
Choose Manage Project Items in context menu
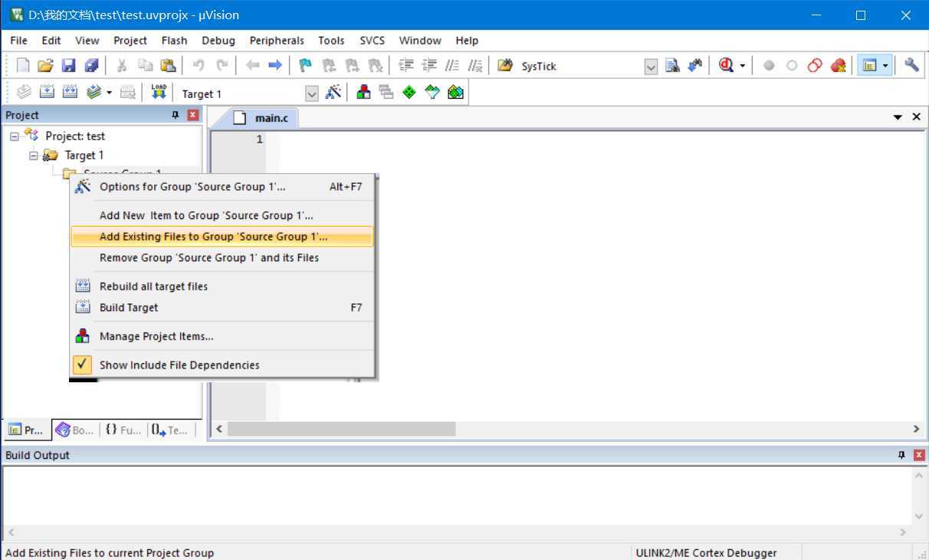(x=222, y=336)
